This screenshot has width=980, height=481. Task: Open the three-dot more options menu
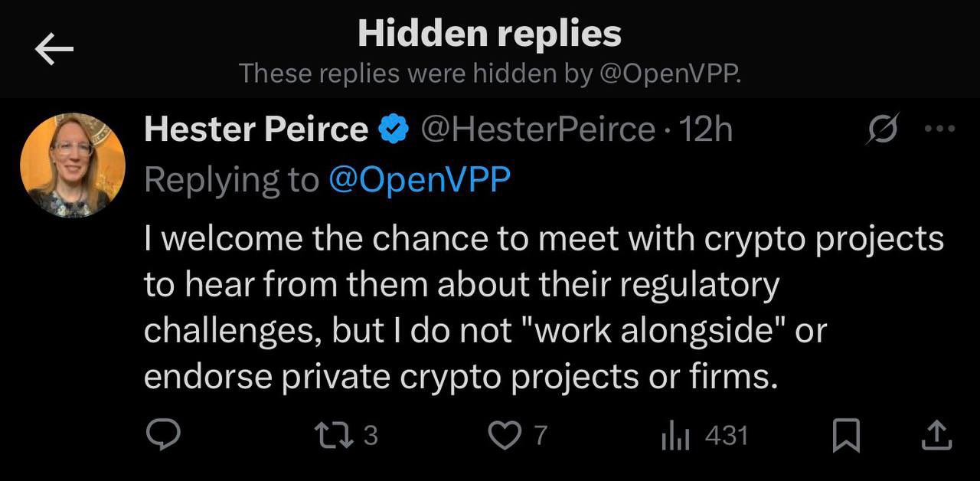click(x=939, y=129)
